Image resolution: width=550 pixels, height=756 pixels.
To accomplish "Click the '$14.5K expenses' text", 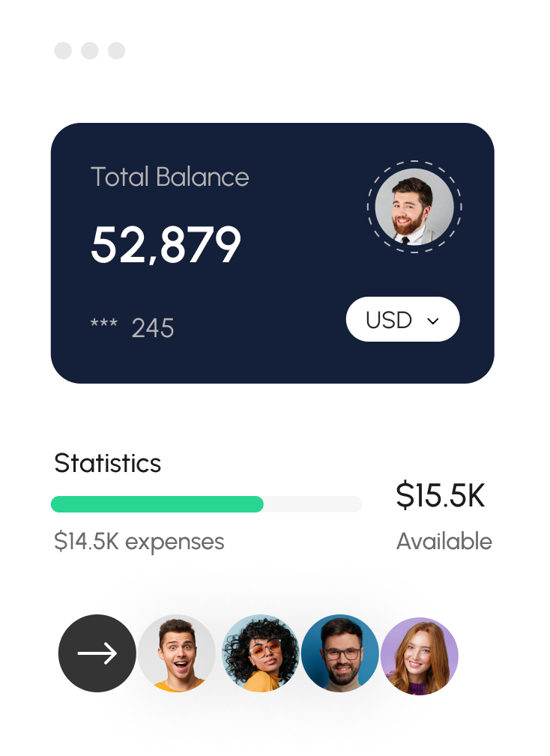I will pos(139,542).
